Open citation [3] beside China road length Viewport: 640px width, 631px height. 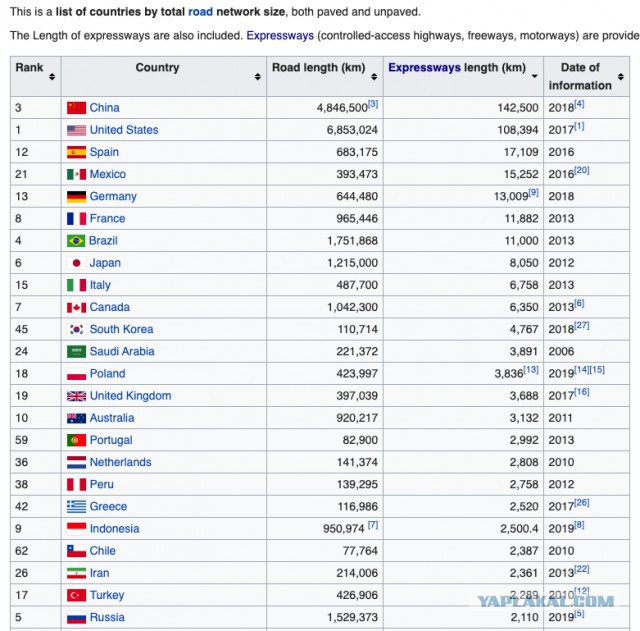[x=373, y=104]
